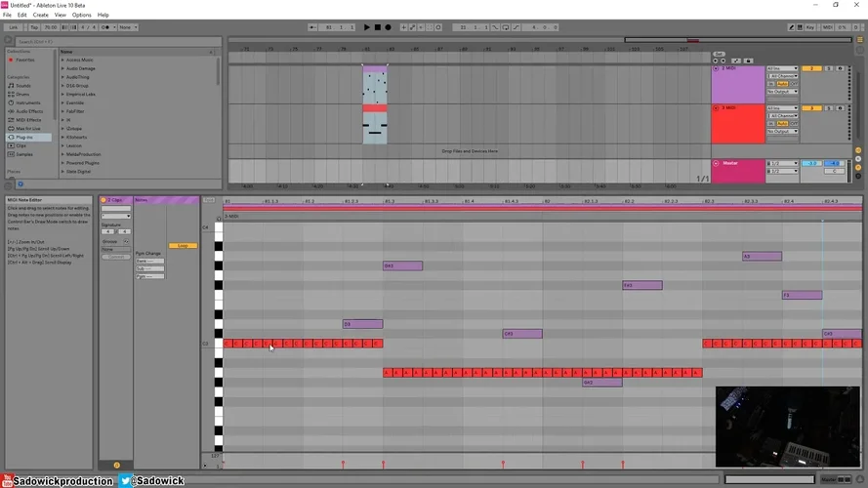Click the Fold button in MIDI editor
This screenshot has height=488, width=868.
pyautogui.click(x=209, y=200)
